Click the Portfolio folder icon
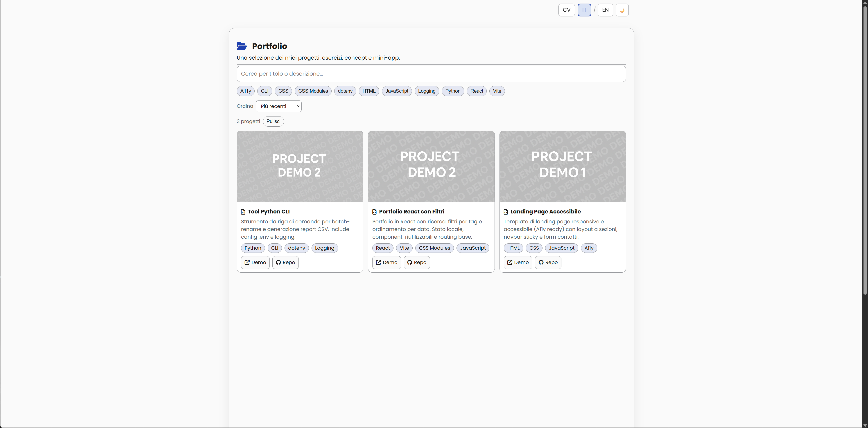The width and height of the screenshot is (868, 428). pyautogui.click(x=242, y=46)
